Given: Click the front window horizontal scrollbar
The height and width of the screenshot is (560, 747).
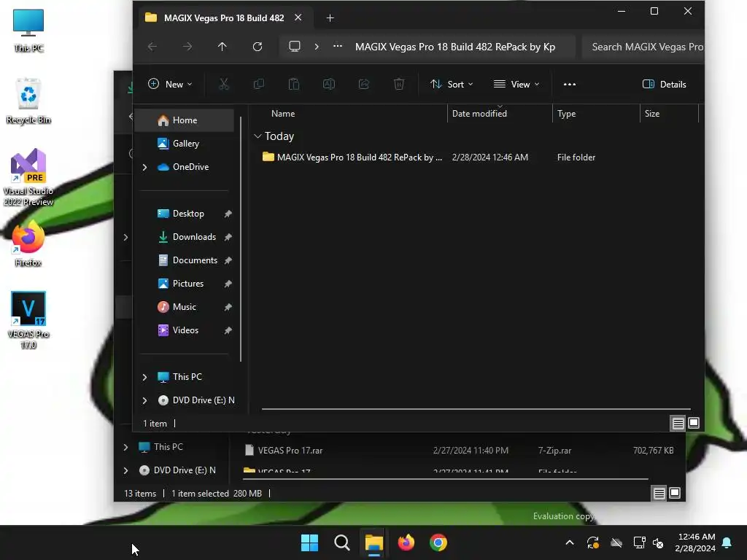Looking at the screenshot, I should pos(476,409).
